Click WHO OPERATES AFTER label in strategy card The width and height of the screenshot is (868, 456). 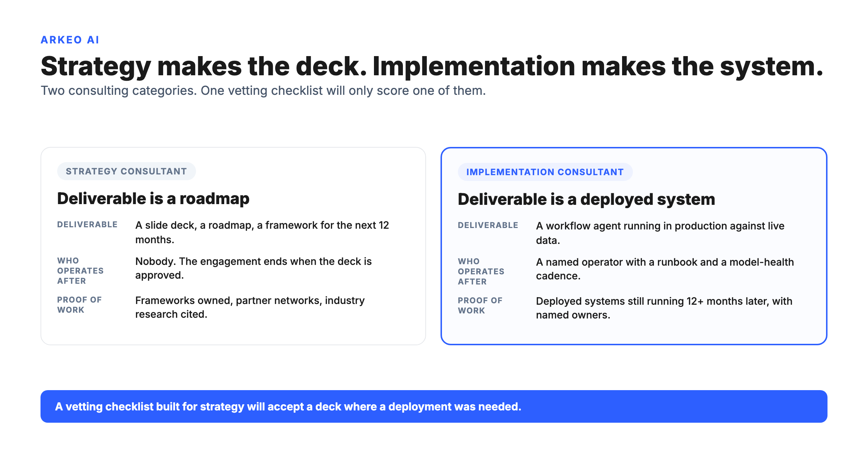point(80,271)
